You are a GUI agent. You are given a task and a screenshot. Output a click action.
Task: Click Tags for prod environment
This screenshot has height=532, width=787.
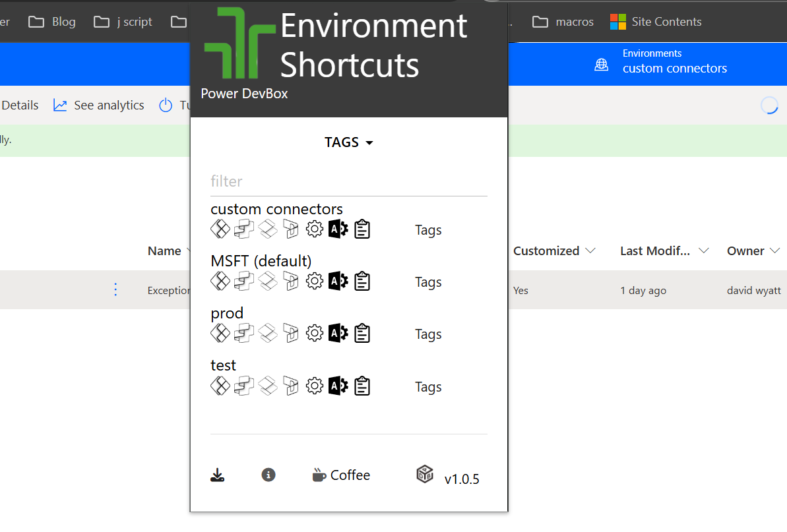click(428, 334)
